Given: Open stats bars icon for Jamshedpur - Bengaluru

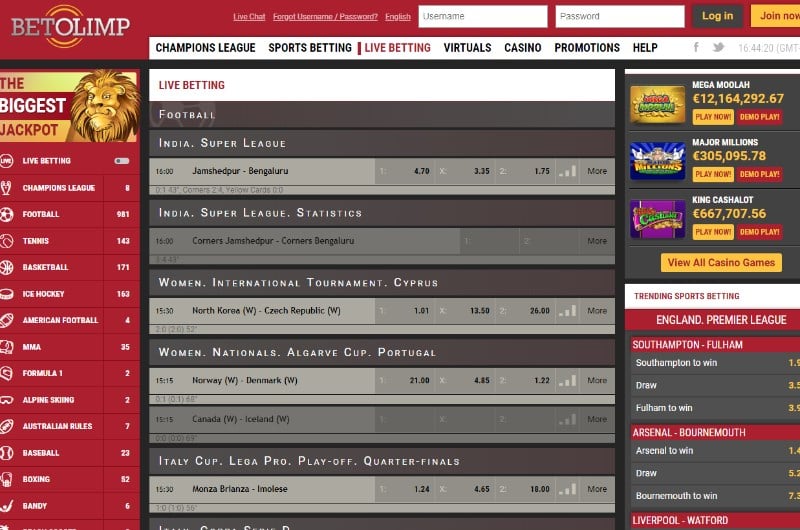Looking at the screenshot, I should click(567, 171).
